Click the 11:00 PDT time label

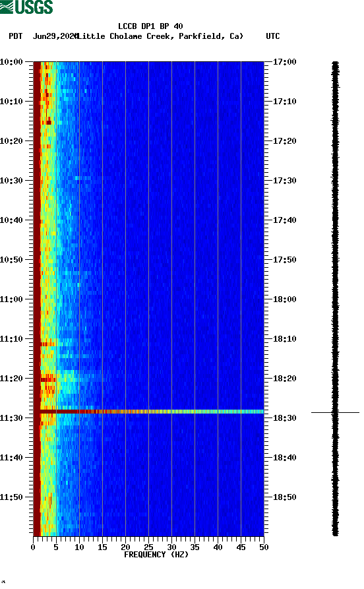click(11, 299)
